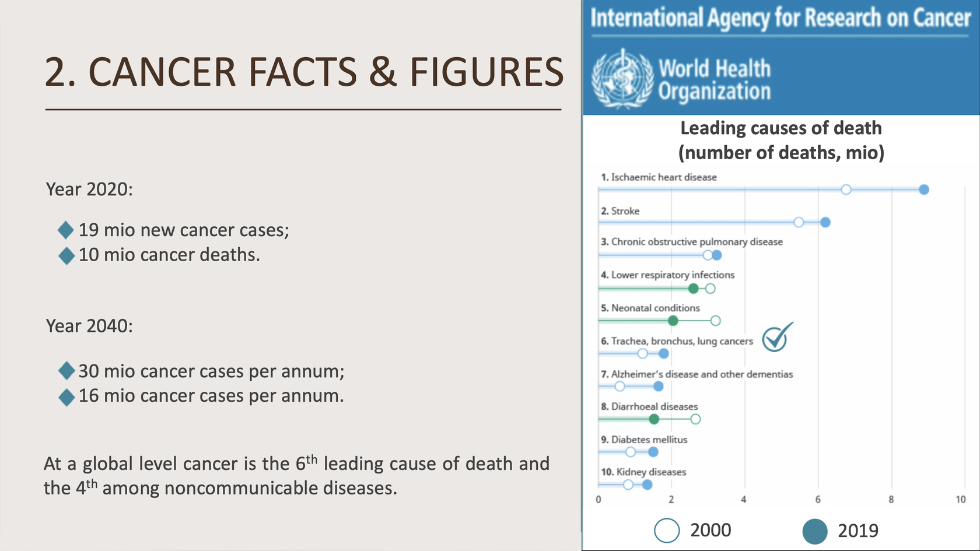
Task: Select the "Alzheimer's disease and other dementias" label
Action: 702,374
